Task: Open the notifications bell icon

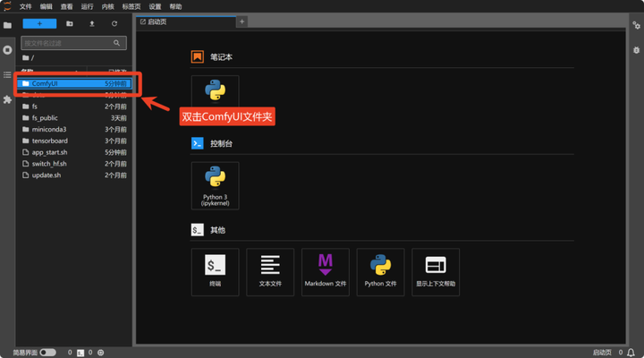Action: (x=631, y=353)
